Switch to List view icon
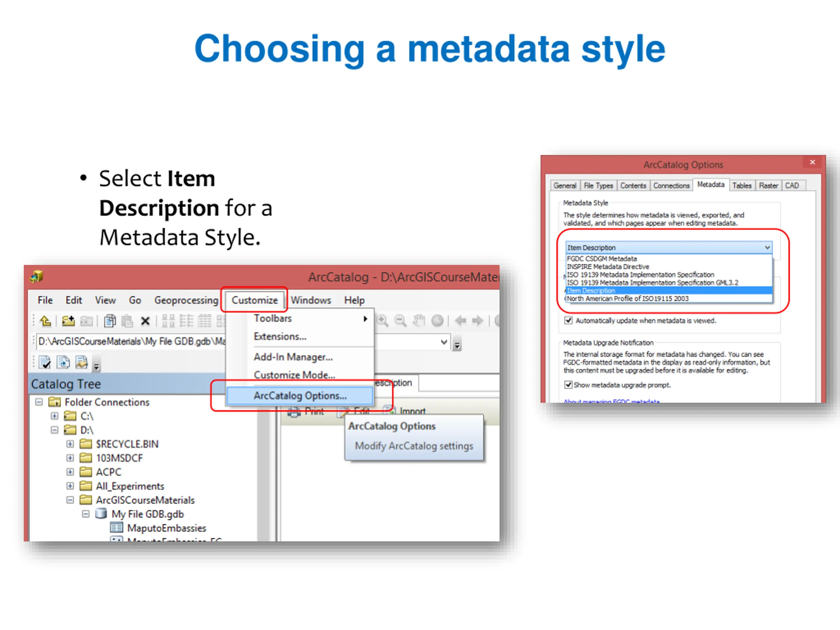Viewport: 840px width, 630px height. (186, 321)
